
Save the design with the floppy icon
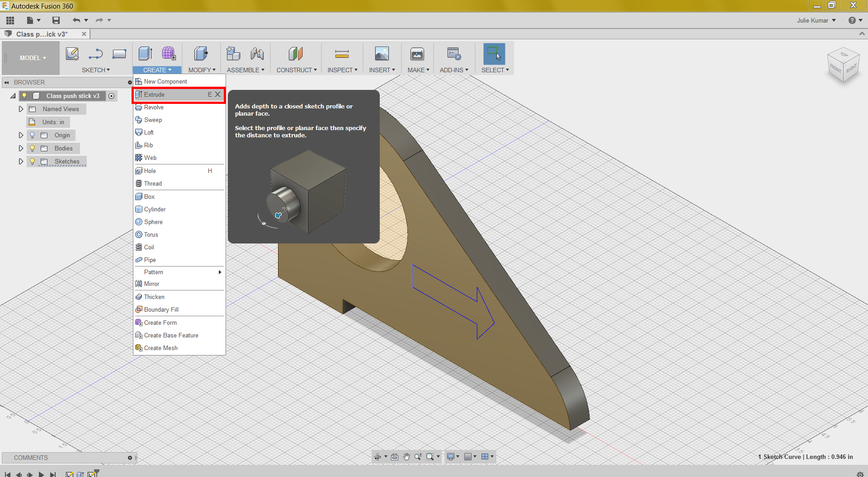click(x=56, y=20)
